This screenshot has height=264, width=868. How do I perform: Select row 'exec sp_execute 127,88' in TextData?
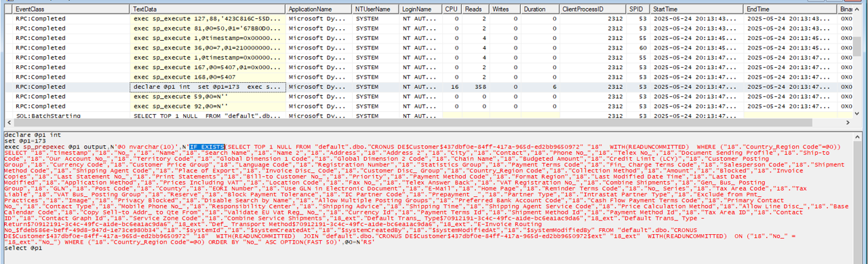208,19
